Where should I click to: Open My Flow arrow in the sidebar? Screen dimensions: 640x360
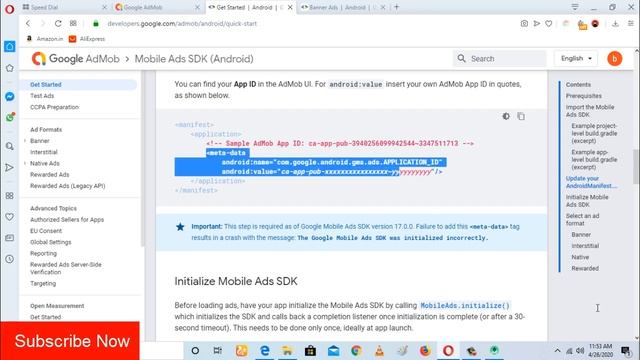pos(10,167)
